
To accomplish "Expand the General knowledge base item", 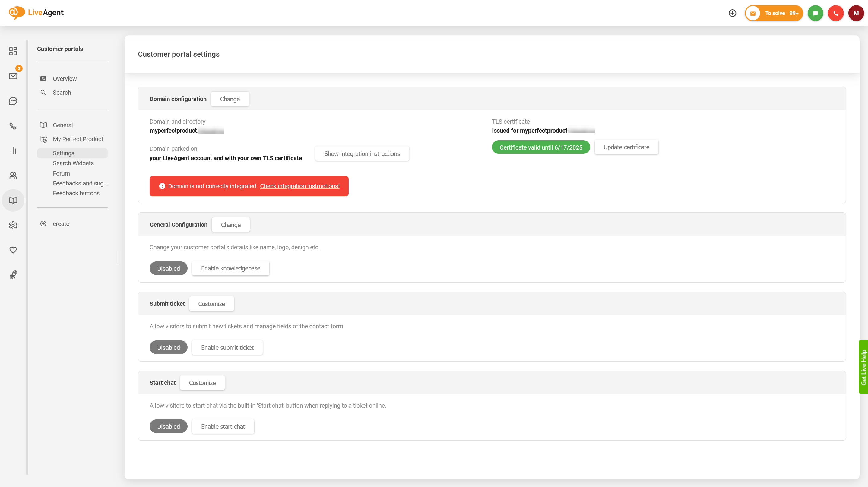I will tap(63, 125).
